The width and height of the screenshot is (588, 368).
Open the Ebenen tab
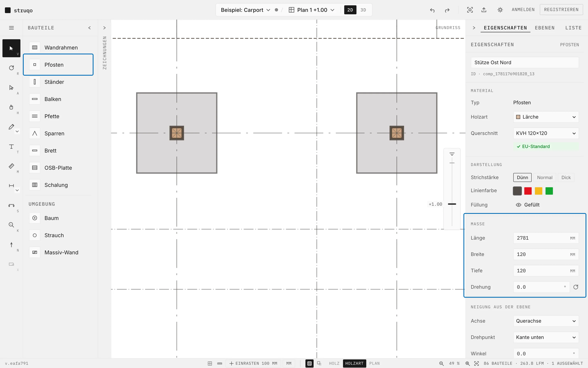[x=545, y=28]
